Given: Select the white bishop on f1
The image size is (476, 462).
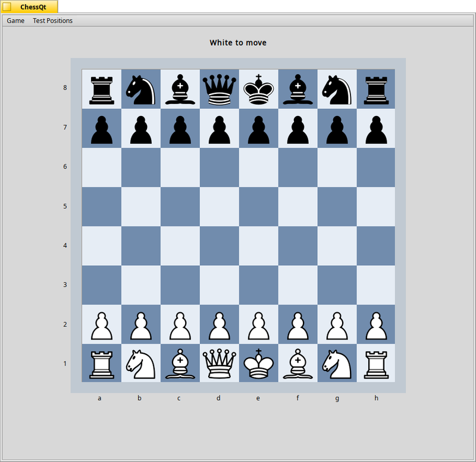Looking at the screenshot, I should pyautogui.click(x=298, y=363).
